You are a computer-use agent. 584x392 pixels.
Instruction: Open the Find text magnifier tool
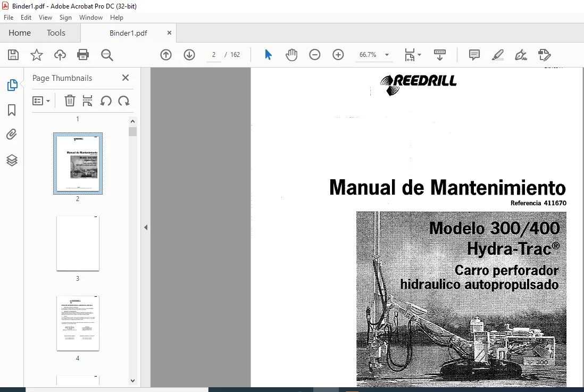tap(107, 55)
